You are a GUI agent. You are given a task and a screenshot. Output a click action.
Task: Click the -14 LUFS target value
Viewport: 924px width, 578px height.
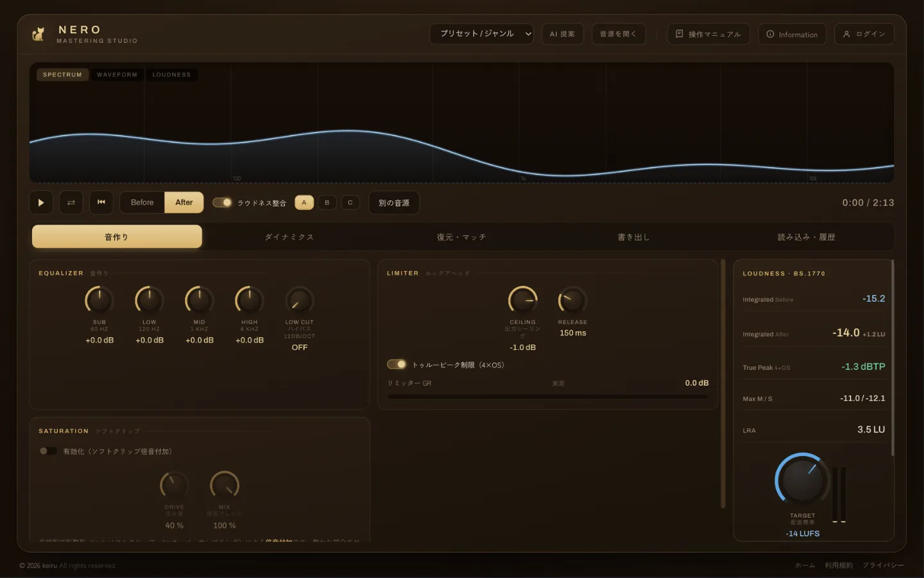tap(803, 534)
